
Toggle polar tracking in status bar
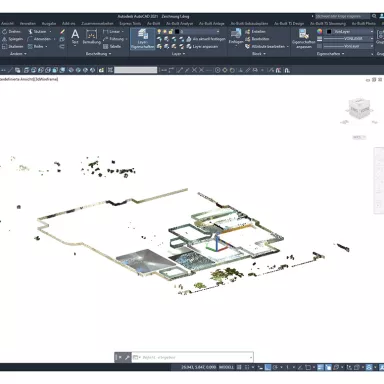(275, 367)
